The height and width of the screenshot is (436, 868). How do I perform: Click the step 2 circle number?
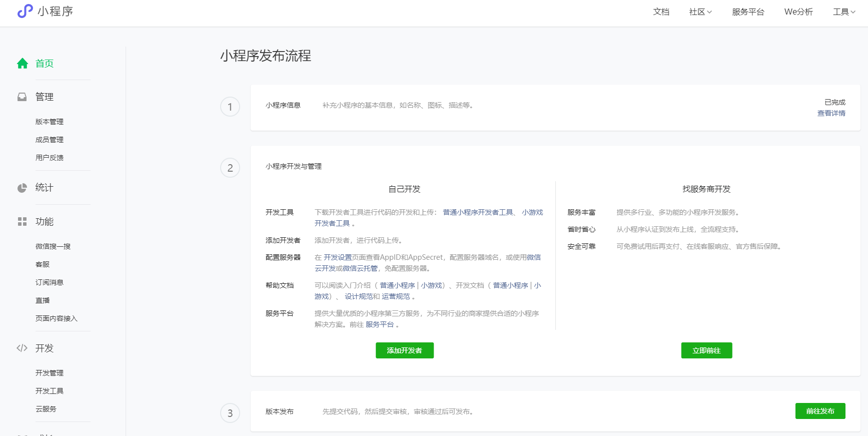click(230, 168)
